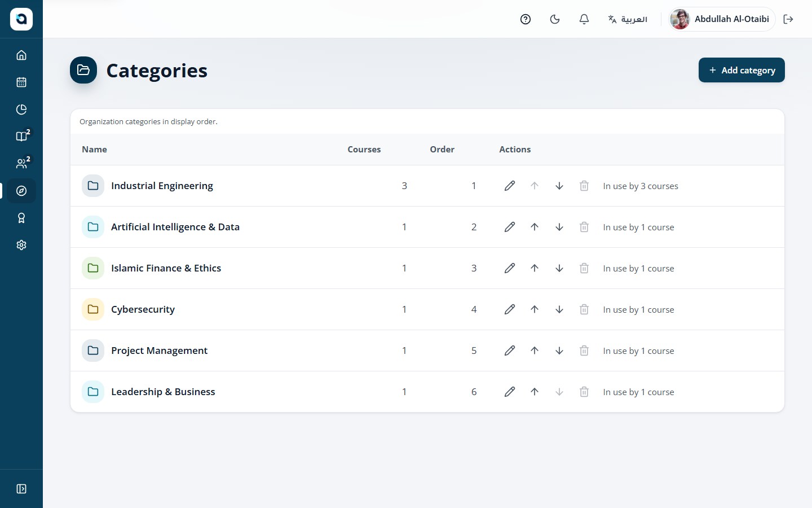Move Artificial Intelligence & Data down
Image resolution: width=812 pixels, height=508 pixels.
pos(559,227)
